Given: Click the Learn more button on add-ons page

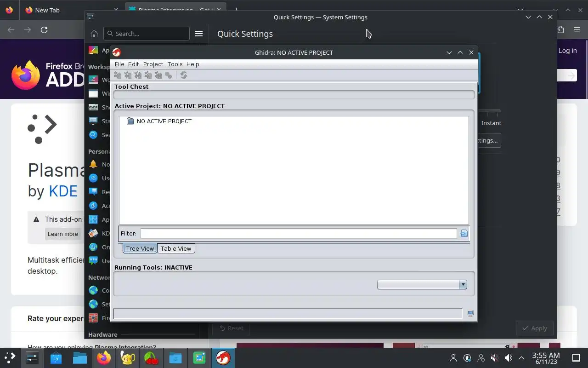Looking at the screenshot, I should point(63,234).
